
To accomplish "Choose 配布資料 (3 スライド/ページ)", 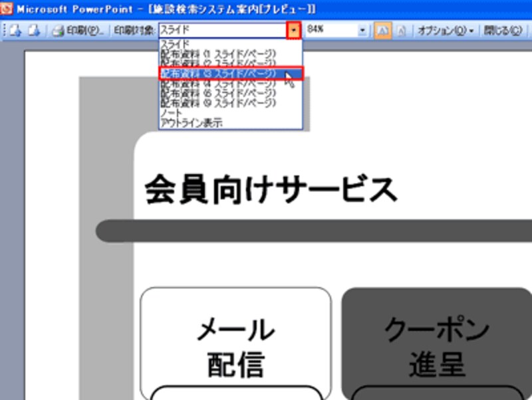I will point(230,73).
